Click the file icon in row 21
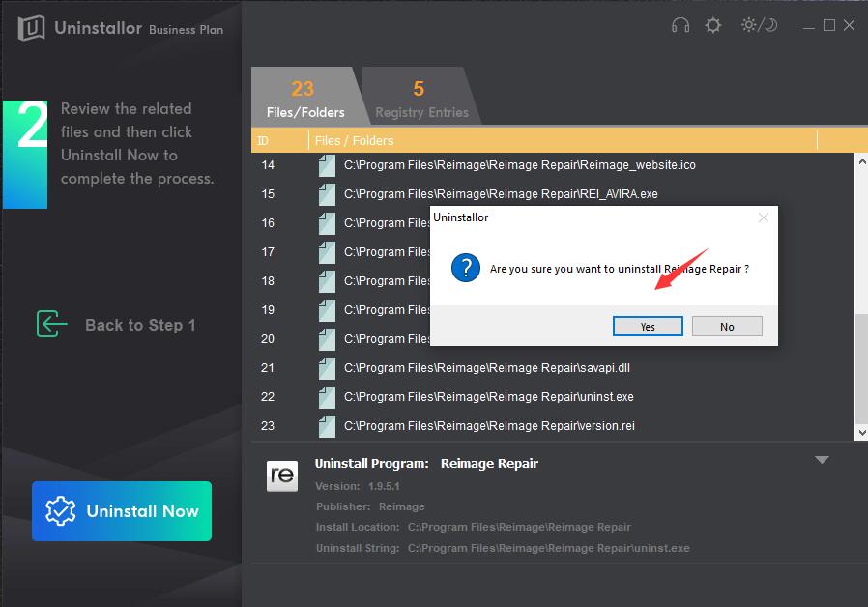The width and height of the screenshot is (868, 607). (327, 368)
